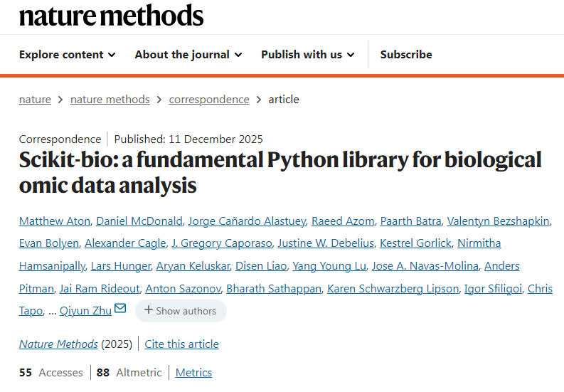Click the plus icon in Show authors
The image size is (564, 392).
coord(149,311)
